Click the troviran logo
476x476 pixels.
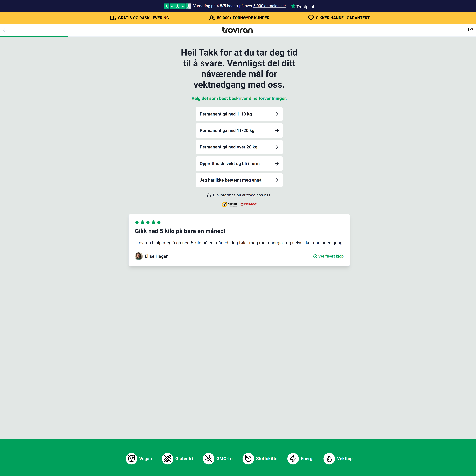point(237,30)
